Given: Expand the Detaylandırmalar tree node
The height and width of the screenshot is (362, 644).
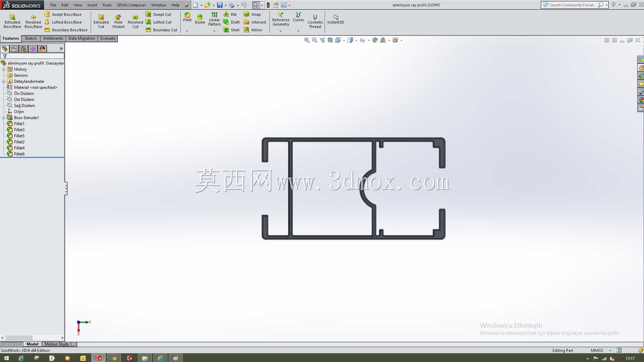Looking at the screenshot, I should pos(4,81).
